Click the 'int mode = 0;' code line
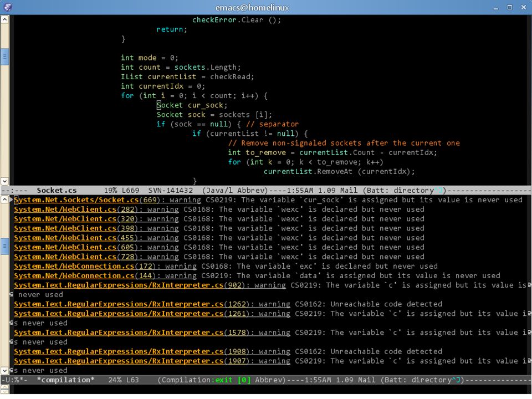Viewport: 532px width, 399px height. (149, 58)
